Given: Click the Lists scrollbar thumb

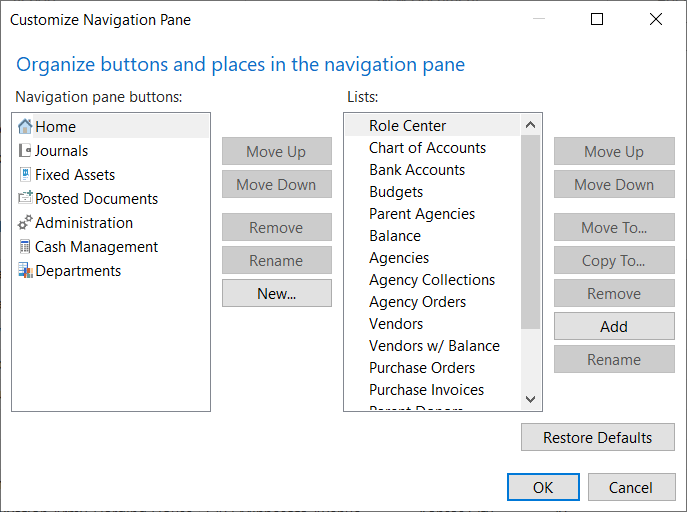Looking at the screenshot, I should click(530, 230).
